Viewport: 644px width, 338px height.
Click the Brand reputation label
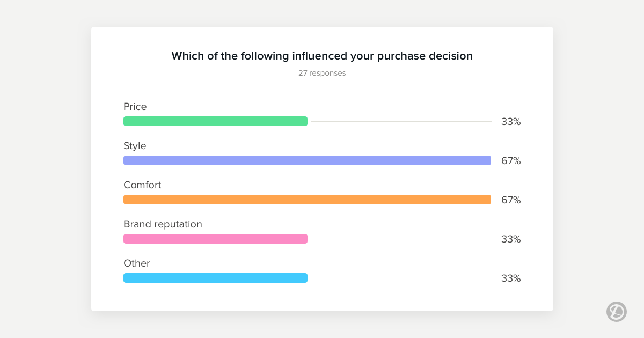(163, 224)
